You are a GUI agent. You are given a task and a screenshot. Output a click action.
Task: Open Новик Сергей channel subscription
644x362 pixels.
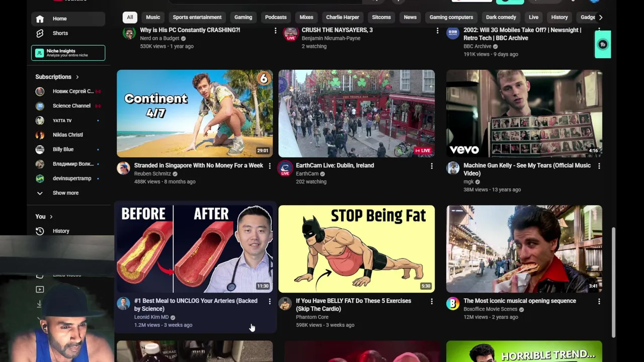68,92
